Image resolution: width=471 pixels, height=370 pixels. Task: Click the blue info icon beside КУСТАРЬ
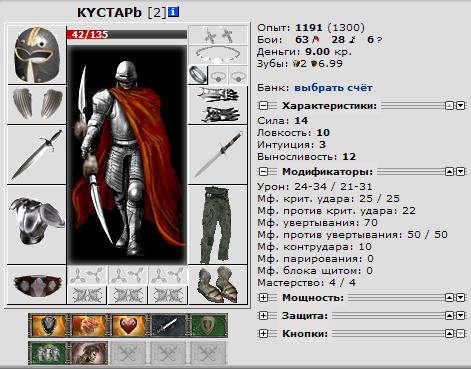coord(173,12)
